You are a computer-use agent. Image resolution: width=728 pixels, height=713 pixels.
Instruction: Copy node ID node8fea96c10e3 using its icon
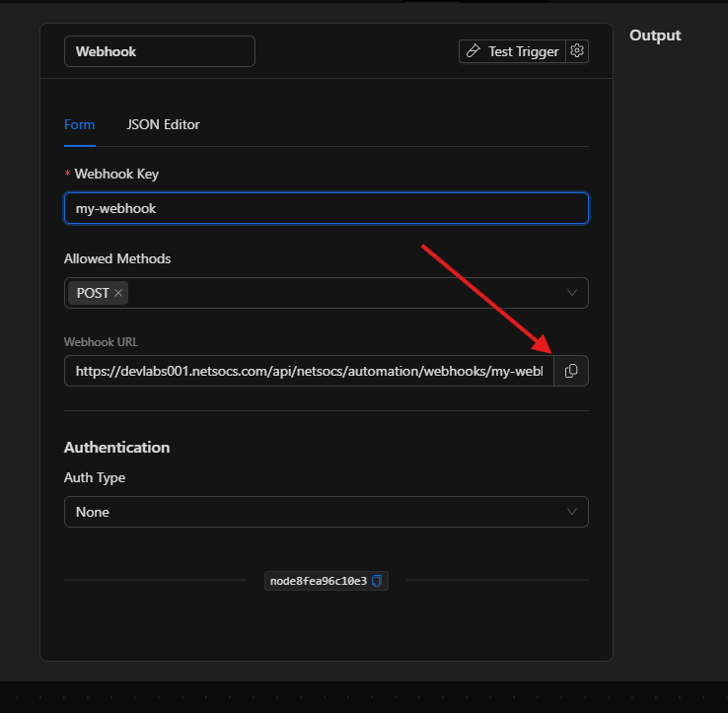377,581
